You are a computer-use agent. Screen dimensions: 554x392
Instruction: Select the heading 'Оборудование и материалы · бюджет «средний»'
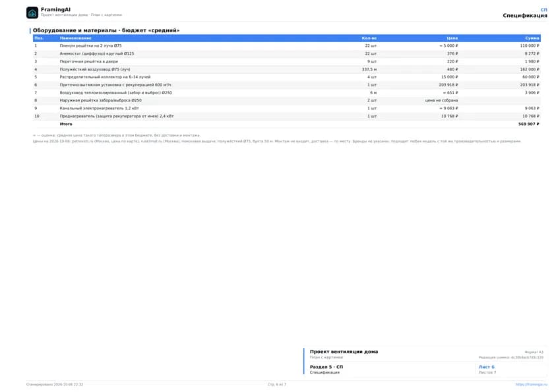point(106,30)
